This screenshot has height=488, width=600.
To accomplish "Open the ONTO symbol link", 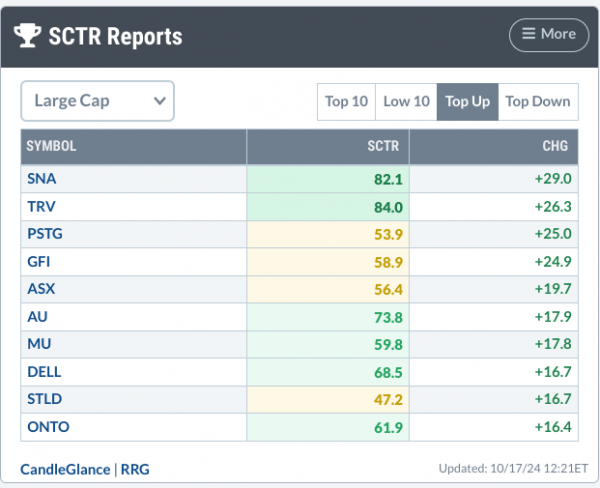I will point(48,427).
